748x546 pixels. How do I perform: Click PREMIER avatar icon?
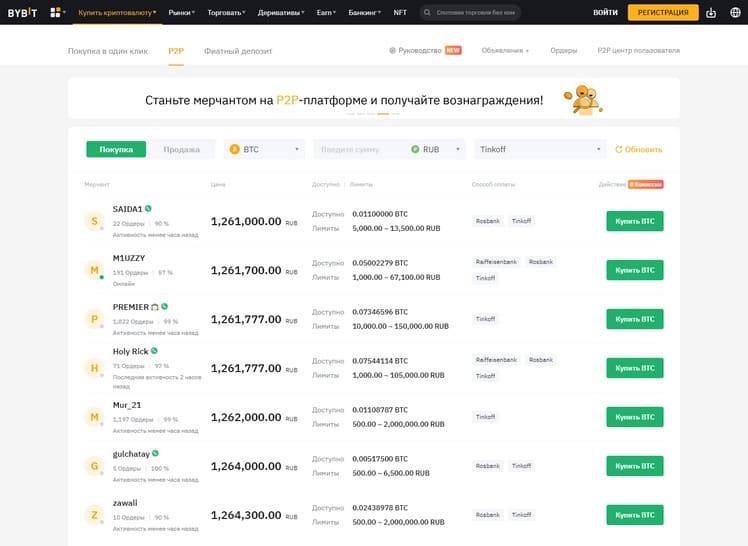(x=94, y=319)
